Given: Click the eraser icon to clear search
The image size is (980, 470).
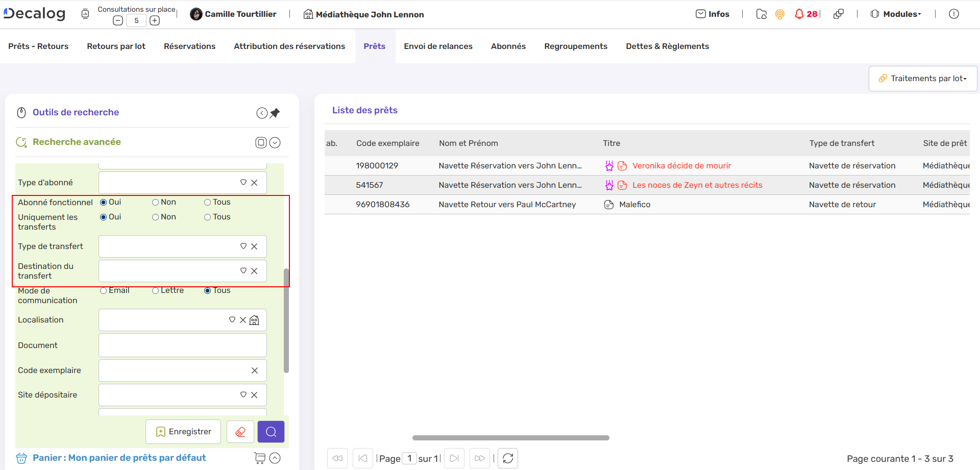Looking at the screenshot, I should pyautogui.click(x=240, y=432).
